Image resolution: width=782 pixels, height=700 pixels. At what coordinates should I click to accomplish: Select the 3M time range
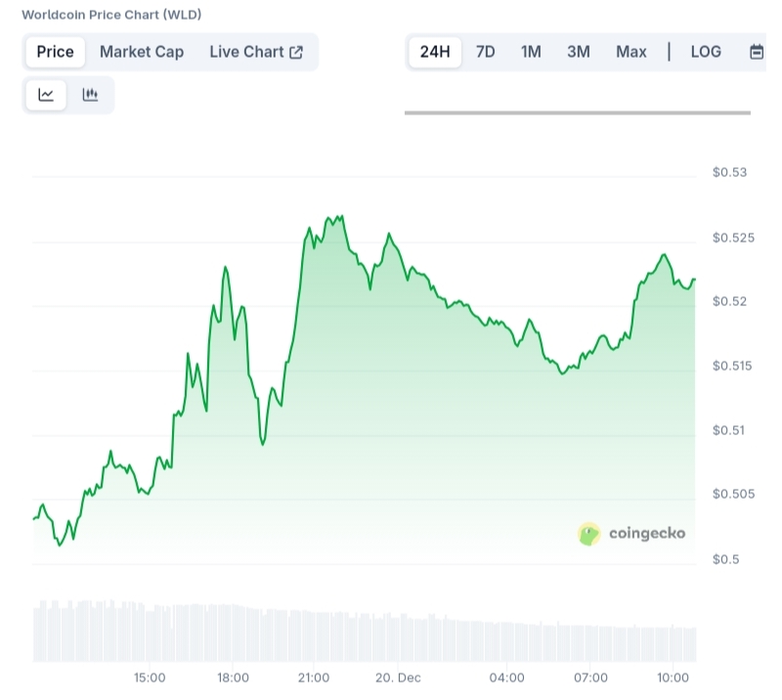coord(579,52)
